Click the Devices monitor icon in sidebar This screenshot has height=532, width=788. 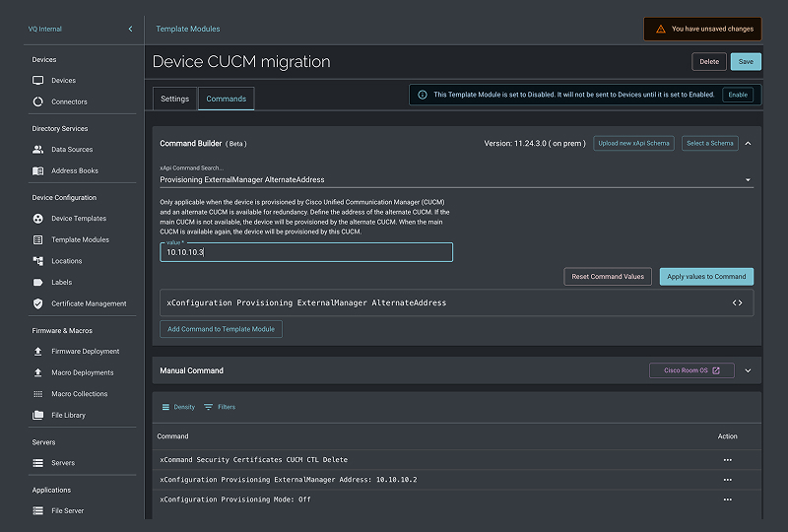pos(38,81)
